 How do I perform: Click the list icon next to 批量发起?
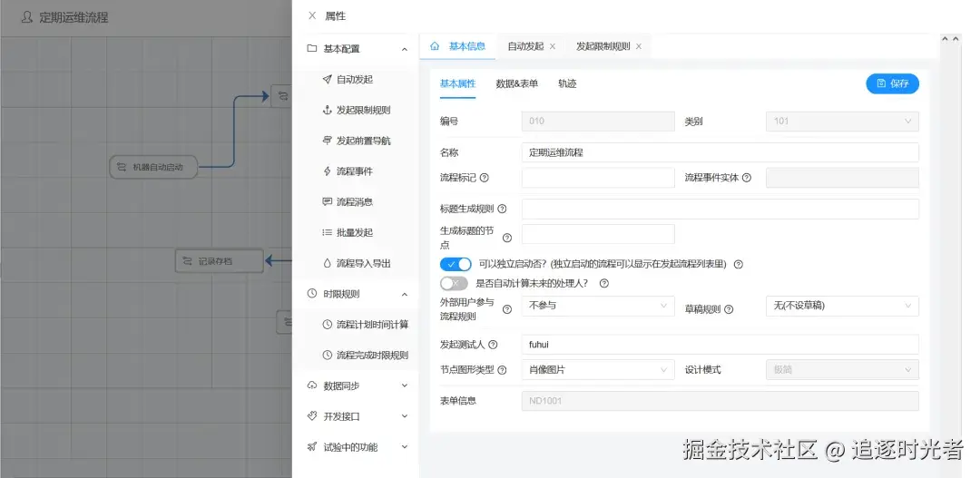pos(327,232)
